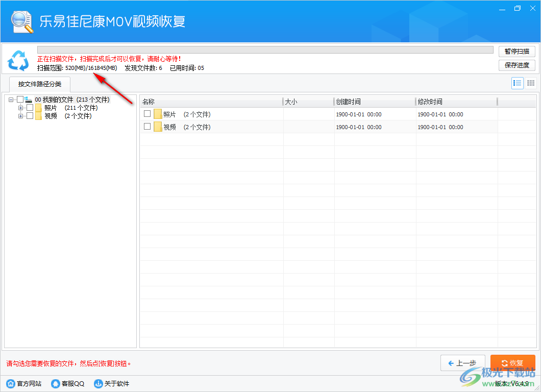
Task: Click the 版本 V6.4.9 label
Action: 512,383
